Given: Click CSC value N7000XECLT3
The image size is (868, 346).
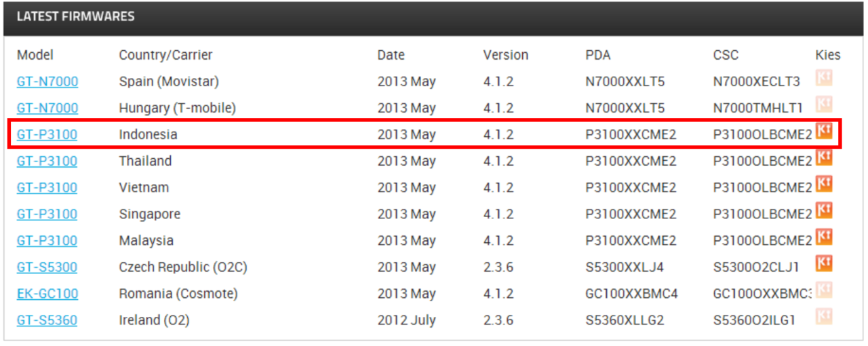Looking at the screenshot, I should 757,81.
